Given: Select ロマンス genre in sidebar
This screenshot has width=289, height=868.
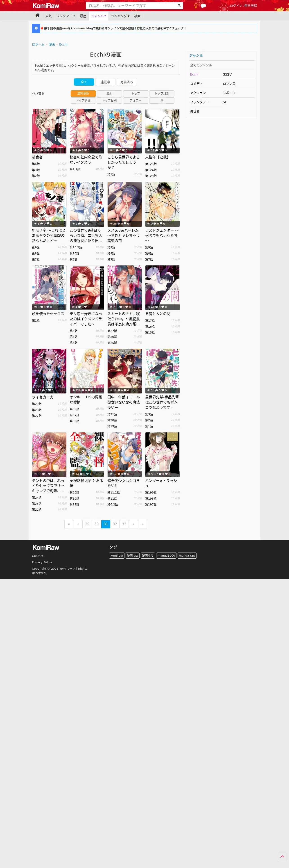Looking at the screenshot, I should point(229,84).
